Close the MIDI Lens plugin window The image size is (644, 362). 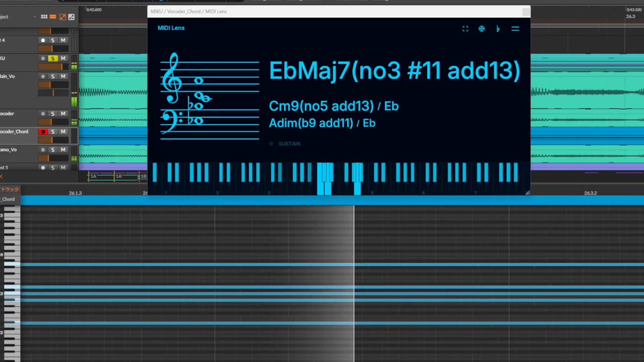click(525, 11)
